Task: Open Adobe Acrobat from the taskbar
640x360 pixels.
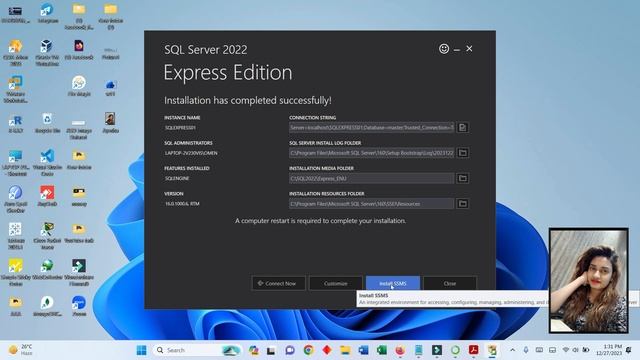Action: pos(473,350)
